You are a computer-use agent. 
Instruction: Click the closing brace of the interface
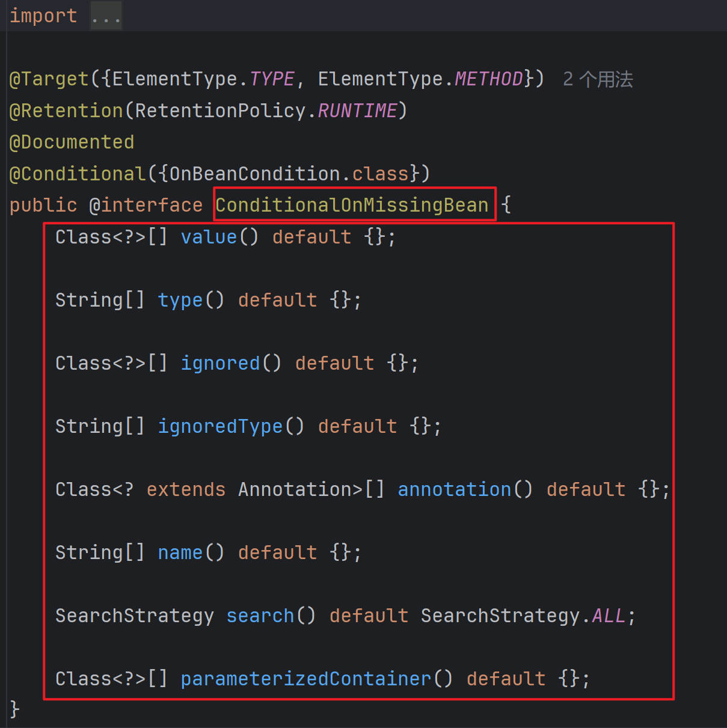tap(15, 710)
